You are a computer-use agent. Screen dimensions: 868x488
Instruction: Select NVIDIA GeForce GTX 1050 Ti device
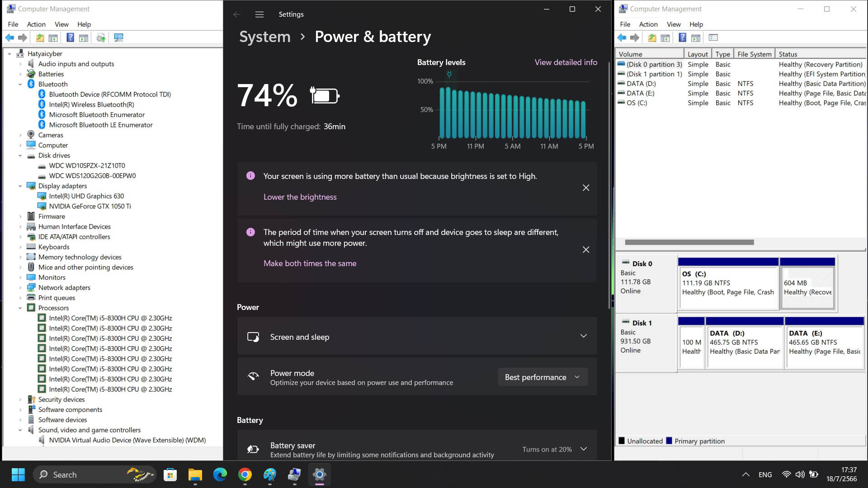[90, 206]
